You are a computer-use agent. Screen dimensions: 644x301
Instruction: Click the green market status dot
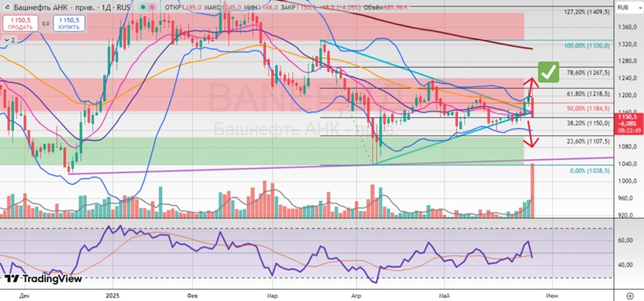(x=142, y=7)
